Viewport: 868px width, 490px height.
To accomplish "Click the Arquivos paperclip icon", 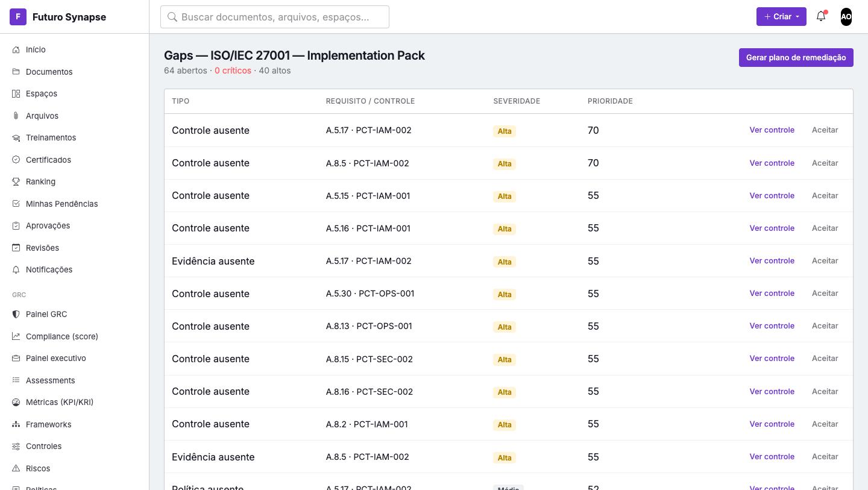I will click(16, 116).
